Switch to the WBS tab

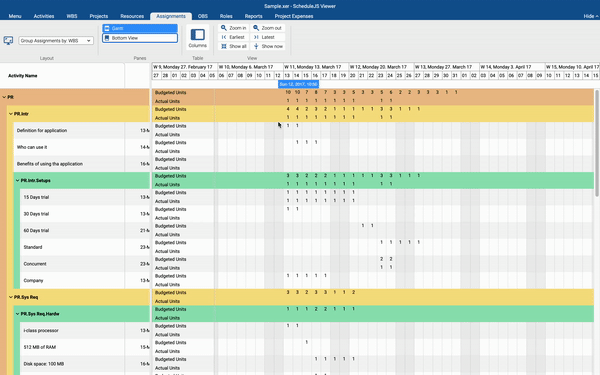72,16
